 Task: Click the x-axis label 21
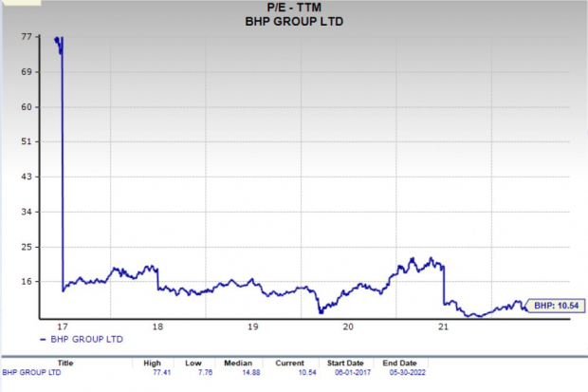point(444,327)
